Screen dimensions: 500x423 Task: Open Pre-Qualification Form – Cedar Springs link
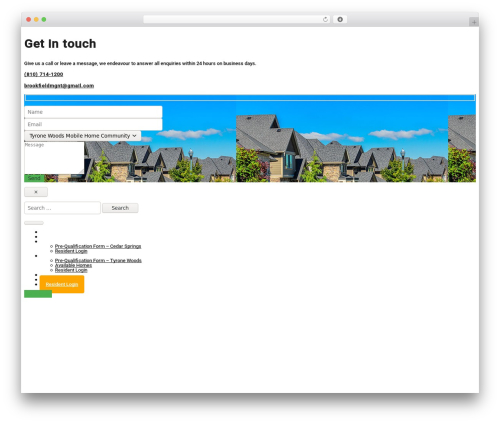[98, 246]
